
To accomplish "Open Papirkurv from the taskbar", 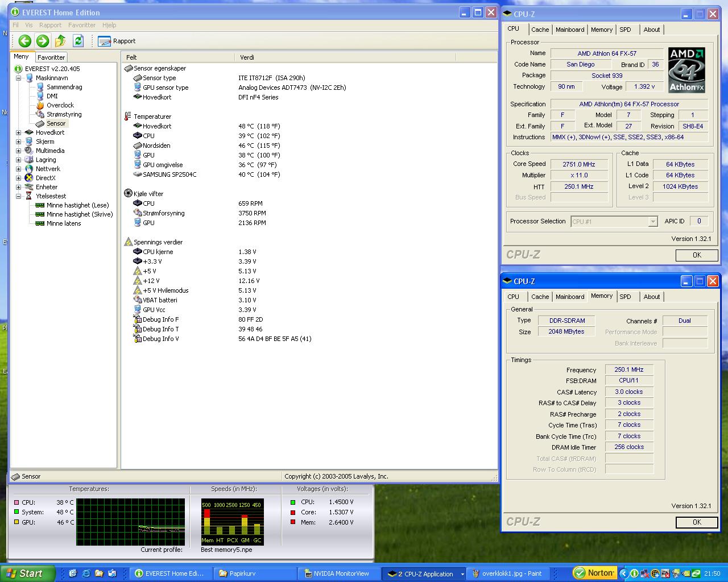I will (x=255, y=573).
